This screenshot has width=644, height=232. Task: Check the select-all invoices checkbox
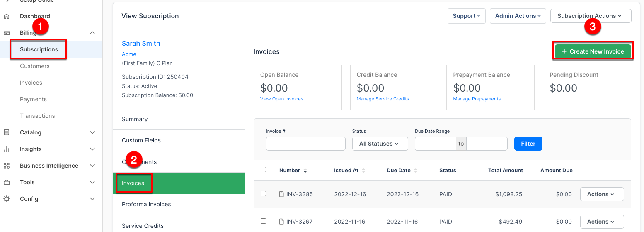pyautogui.click(x=263, y=170)
